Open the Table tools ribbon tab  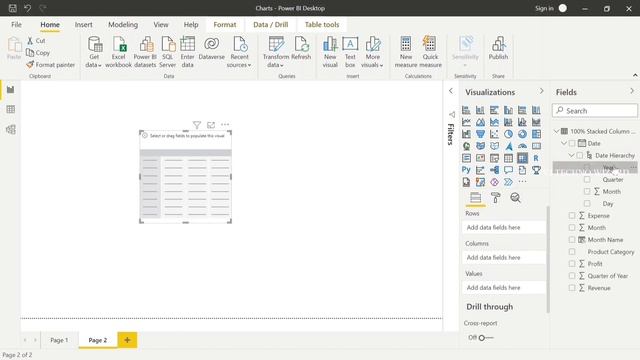click(x=322, y=24)
